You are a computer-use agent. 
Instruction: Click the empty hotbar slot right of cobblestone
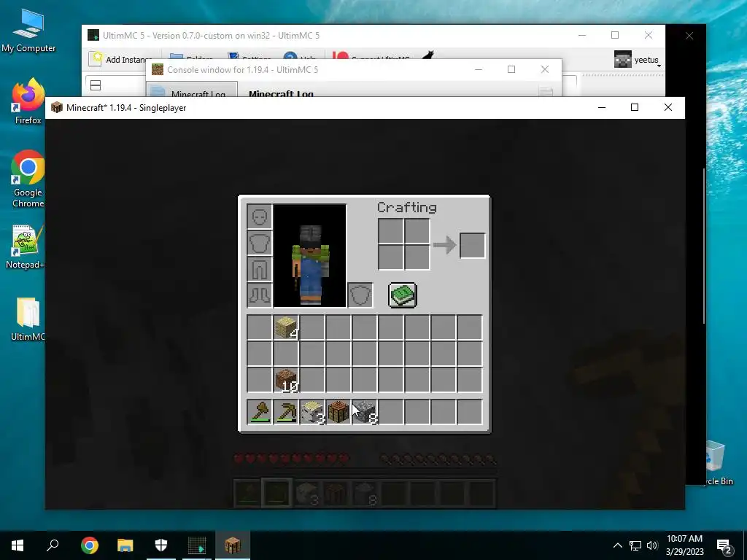[391, 412]
